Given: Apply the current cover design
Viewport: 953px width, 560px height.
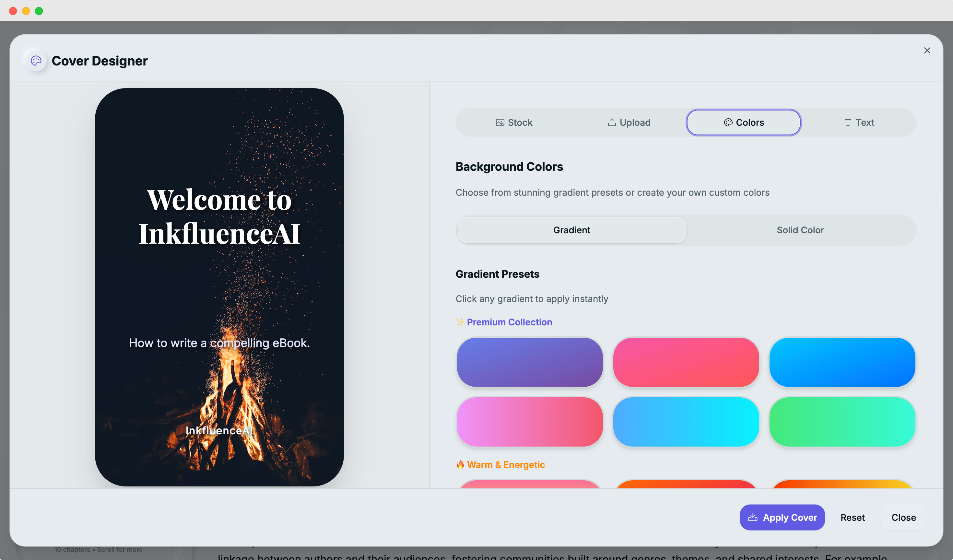Looking at the screenshot, I should [x=782, y=517].
